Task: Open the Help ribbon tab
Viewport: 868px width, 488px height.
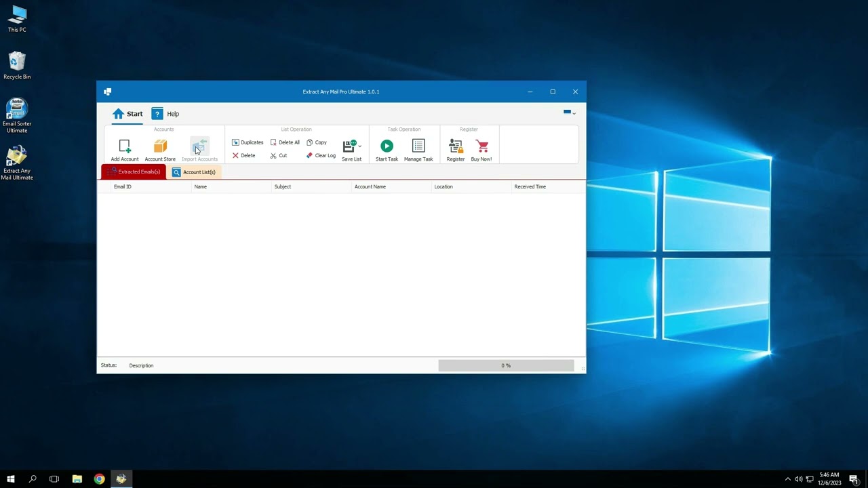Action: click(x=165, y=114)
